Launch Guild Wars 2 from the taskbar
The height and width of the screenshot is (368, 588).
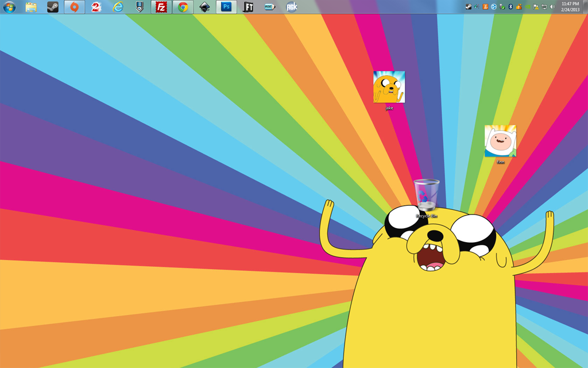coord(96,7)
